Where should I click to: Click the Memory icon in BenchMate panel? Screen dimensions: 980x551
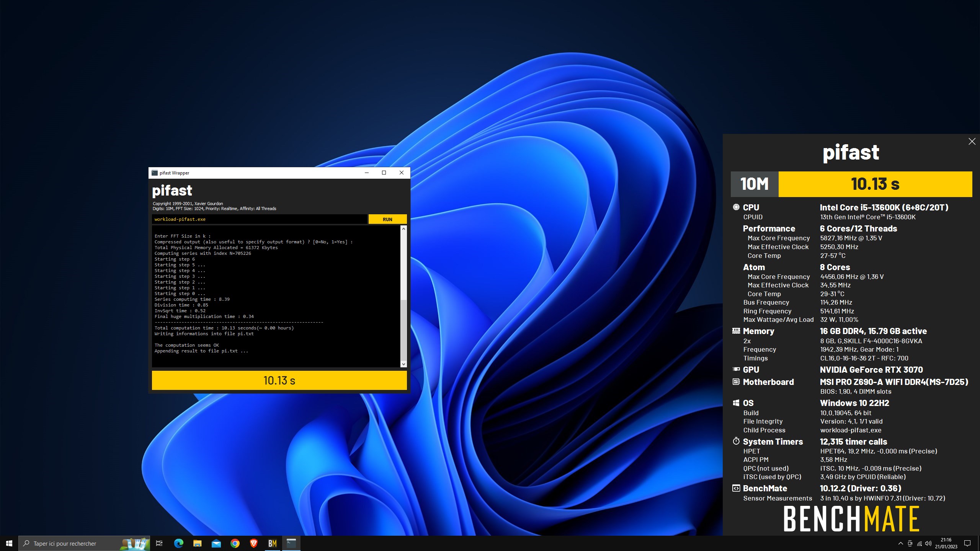736,331
